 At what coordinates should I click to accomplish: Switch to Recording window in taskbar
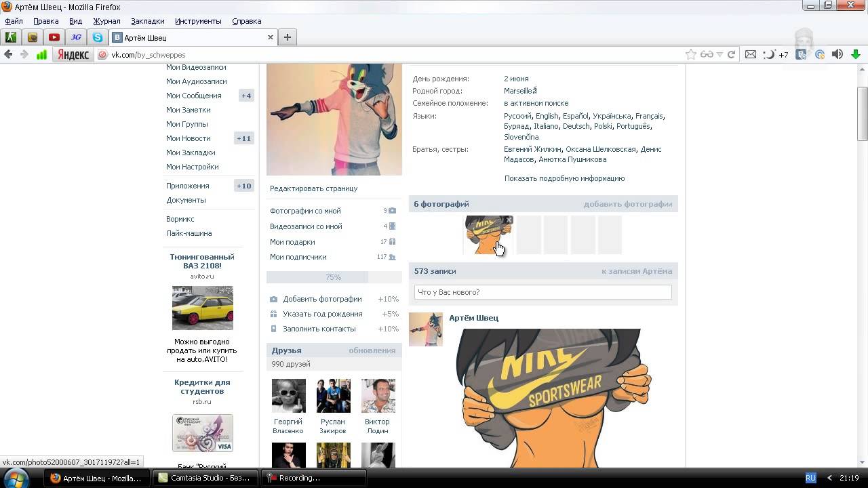[x=314, y=478]
